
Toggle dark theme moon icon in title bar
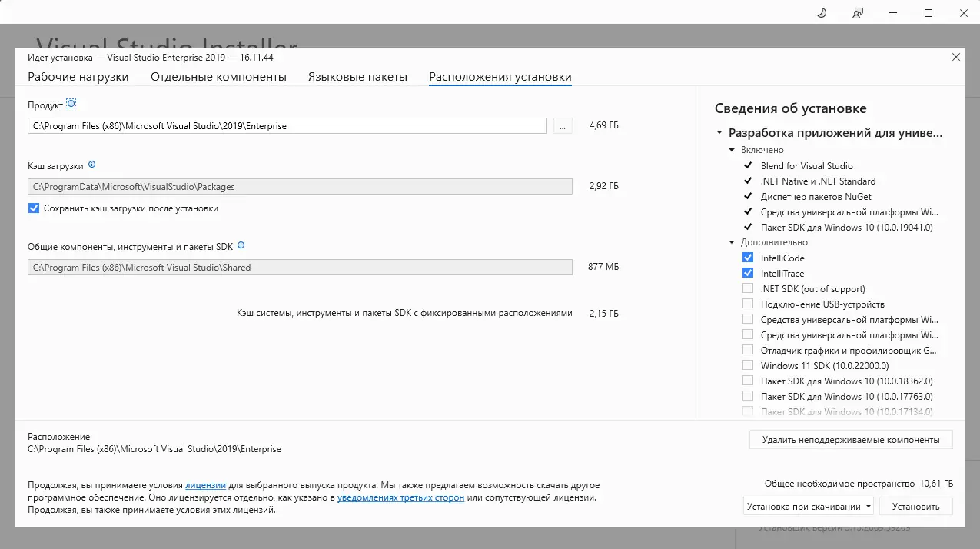click(x=822, y=13)
